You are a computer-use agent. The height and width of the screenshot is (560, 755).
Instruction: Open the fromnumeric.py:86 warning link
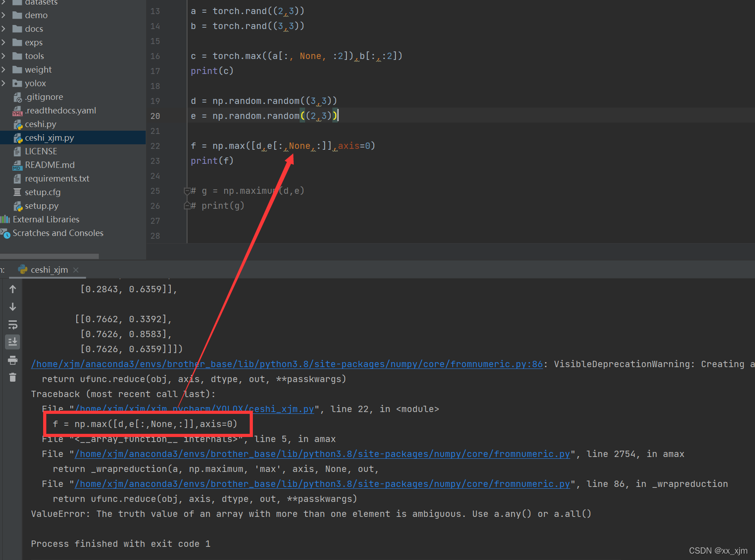click(x=287, y=364)
